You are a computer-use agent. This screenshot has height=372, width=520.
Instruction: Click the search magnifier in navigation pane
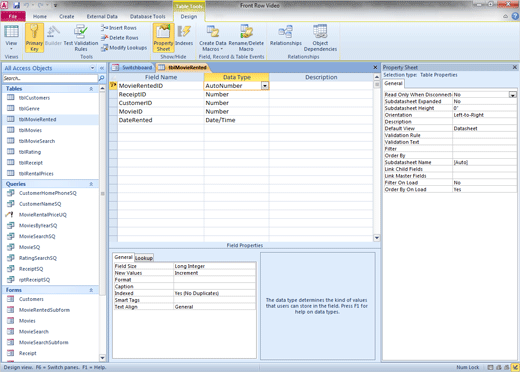[x=101, y=78]
